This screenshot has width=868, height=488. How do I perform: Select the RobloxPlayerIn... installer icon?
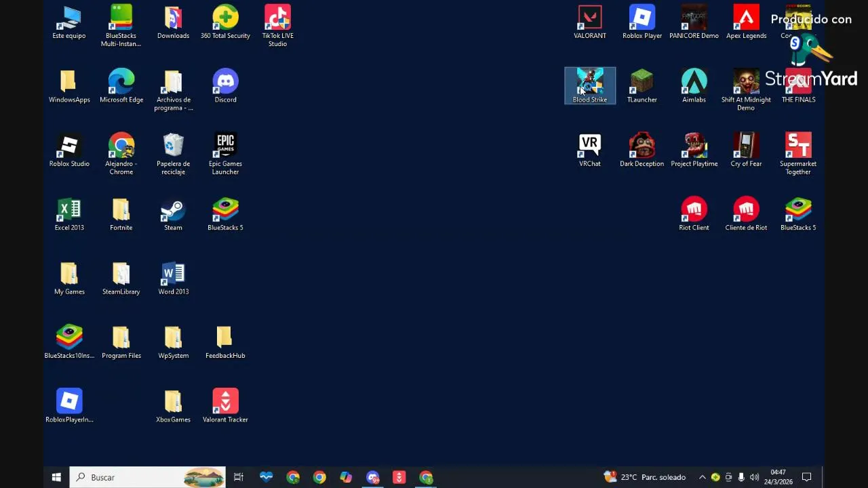tap(69, 406)
